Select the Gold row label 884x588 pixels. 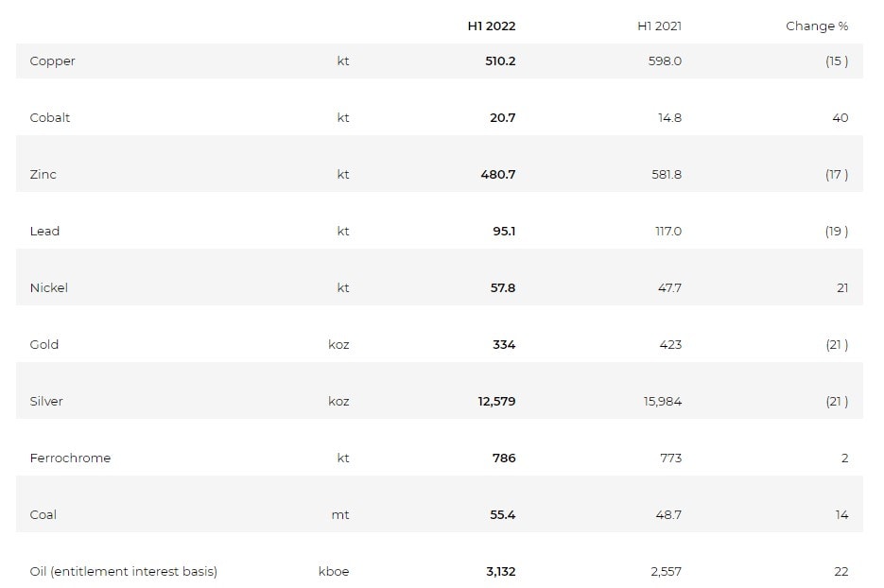click(43, 345)
